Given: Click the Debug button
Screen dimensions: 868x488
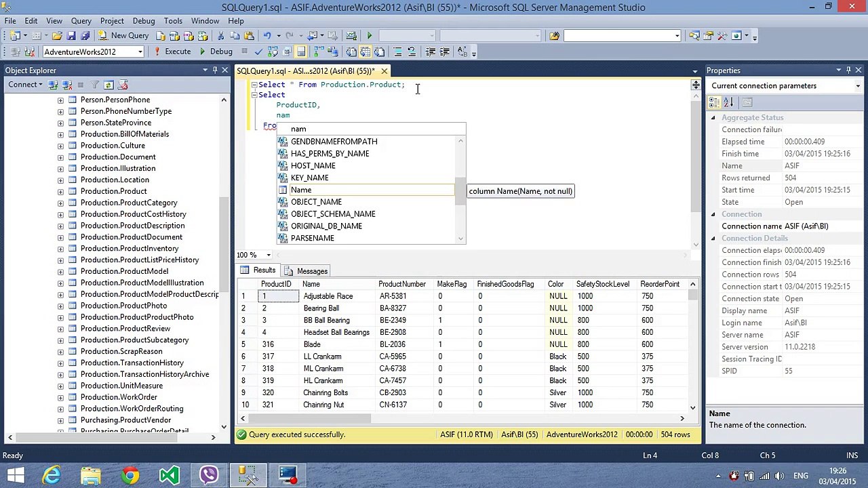Looking at the screenshot, I should [x=216, y=52].
